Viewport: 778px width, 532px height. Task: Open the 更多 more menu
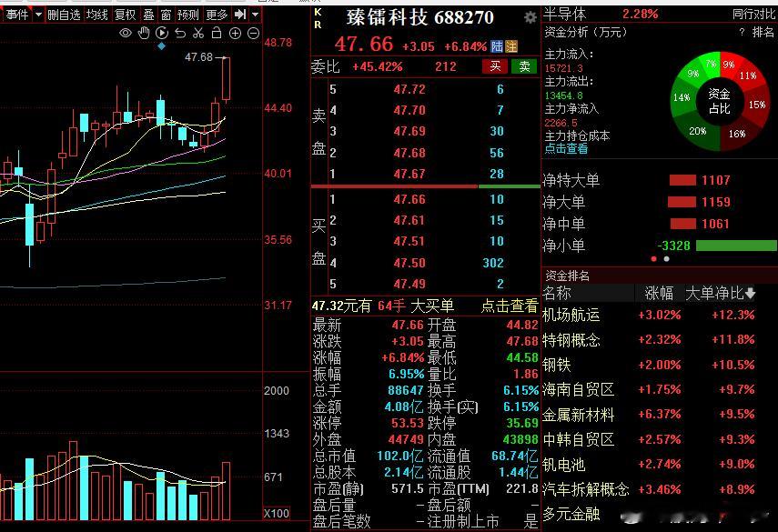coord(217,15)
